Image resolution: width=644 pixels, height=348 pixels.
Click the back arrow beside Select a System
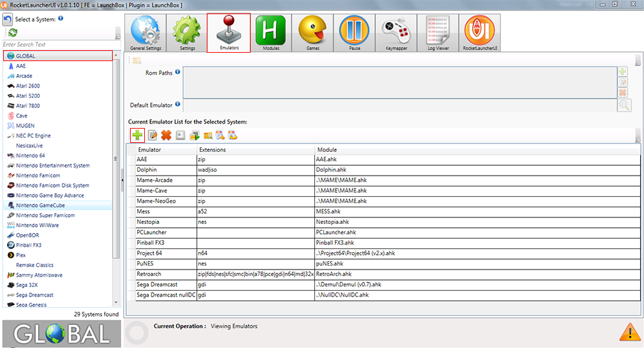7,19
